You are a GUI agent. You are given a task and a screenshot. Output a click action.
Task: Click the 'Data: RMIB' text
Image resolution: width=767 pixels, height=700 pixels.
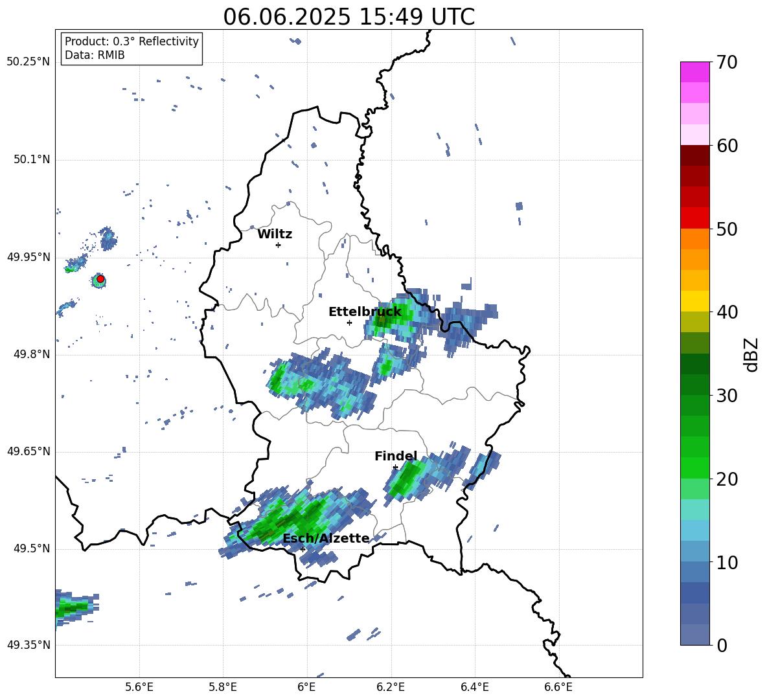click(95, 55)
